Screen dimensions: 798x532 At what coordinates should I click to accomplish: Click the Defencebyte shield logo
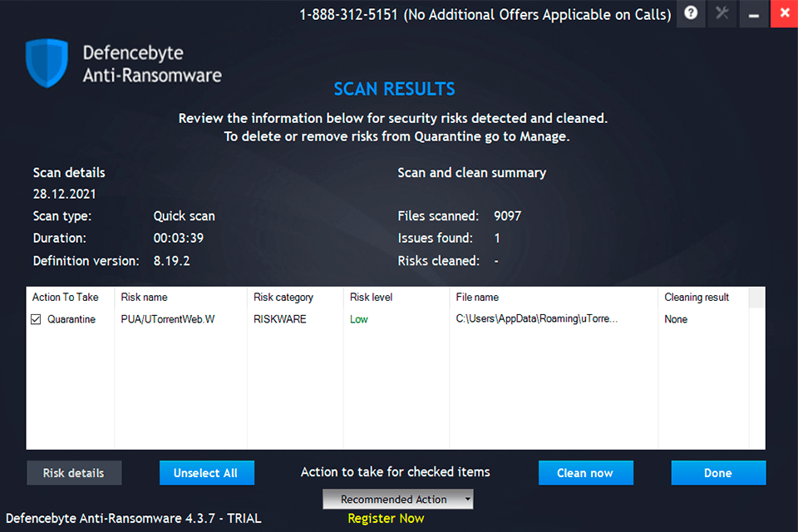(47, 62)
